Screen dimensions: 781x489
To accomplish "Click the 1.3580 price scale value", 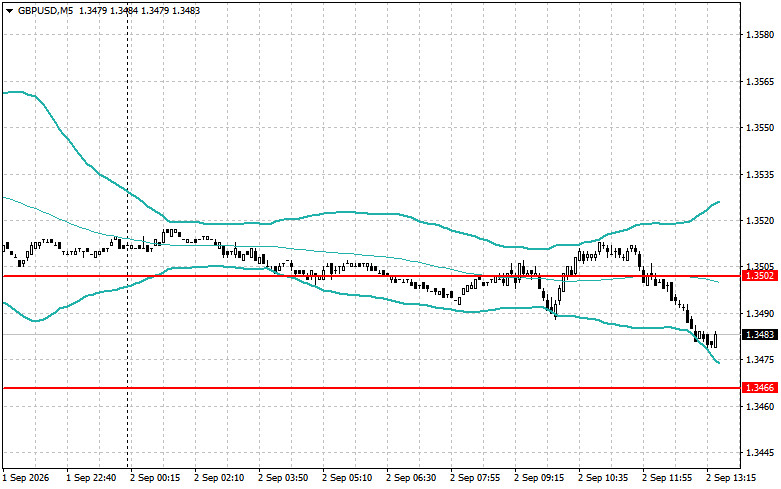I will 760,35.
